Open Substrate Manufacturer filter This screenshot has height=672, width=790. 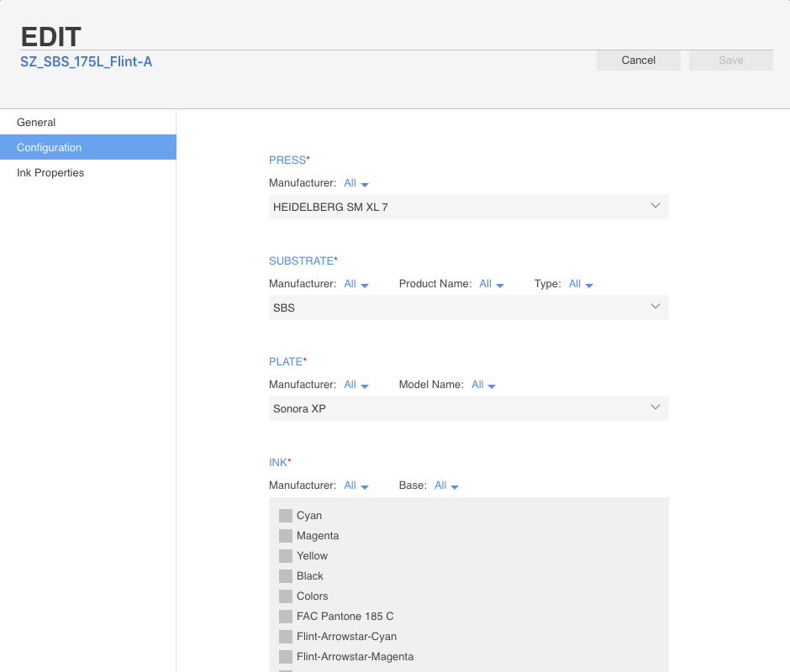(x=356, y=284)
